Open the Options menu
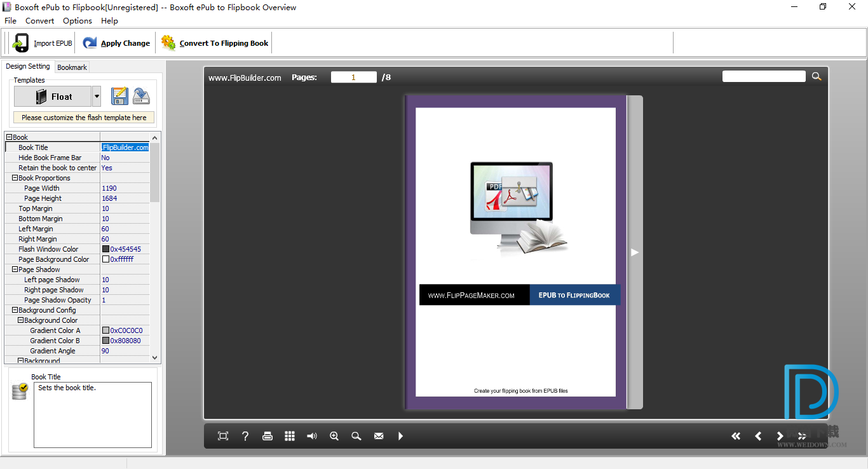Screen dimensions: 868x469 pos(78,21)
